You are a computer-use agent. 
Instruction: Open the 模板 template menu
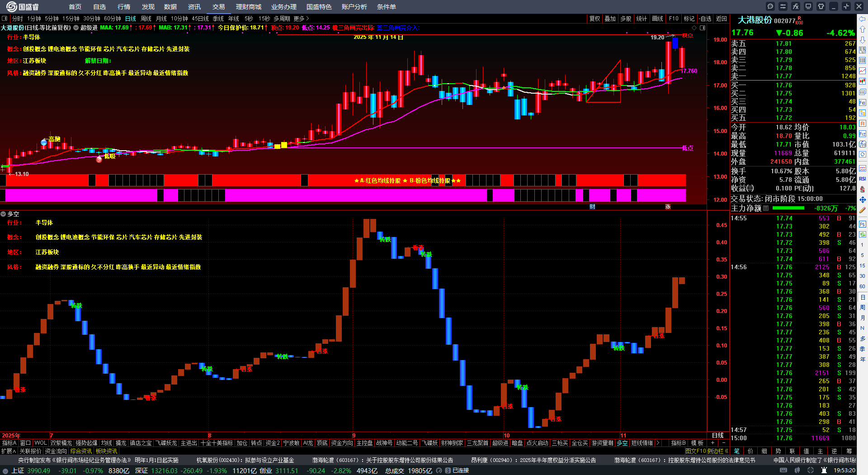tap(698, 443)
